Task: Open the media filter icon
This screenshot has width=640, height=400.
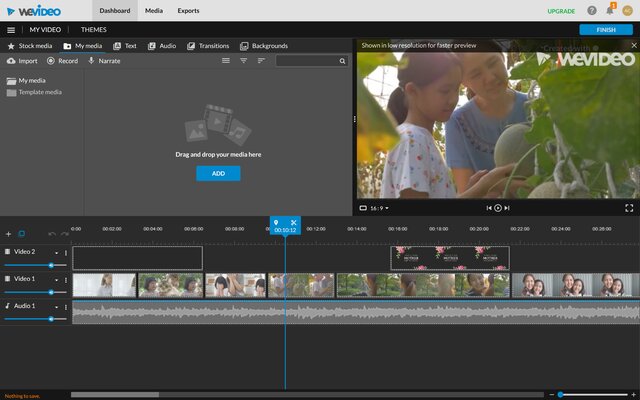Action: point(244,61)
